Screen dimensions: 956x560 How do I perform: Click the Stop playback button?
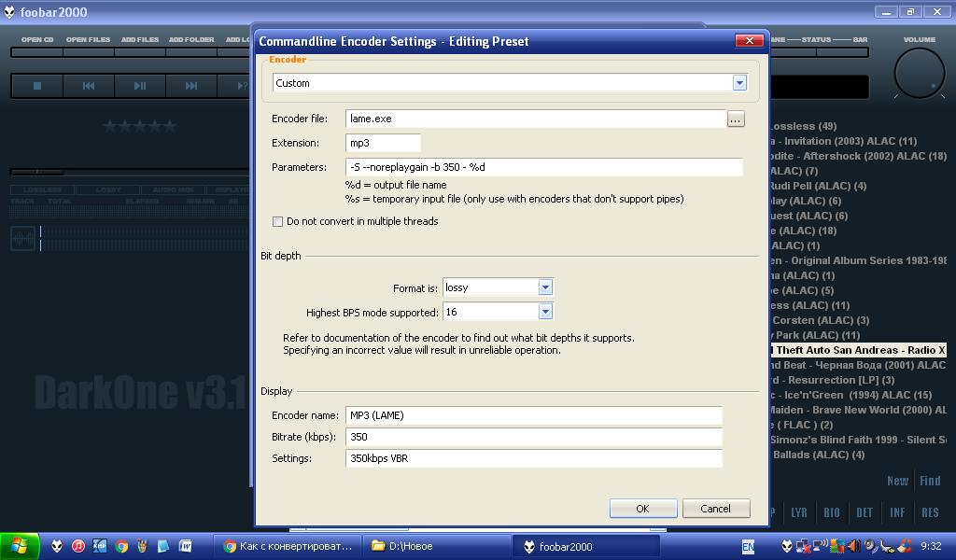37,86
